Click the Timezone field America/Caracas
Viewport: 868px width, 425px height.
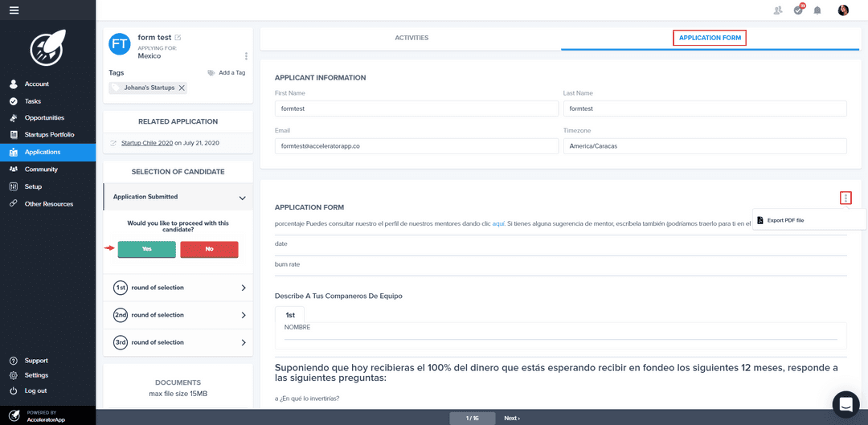pos(705,146)
